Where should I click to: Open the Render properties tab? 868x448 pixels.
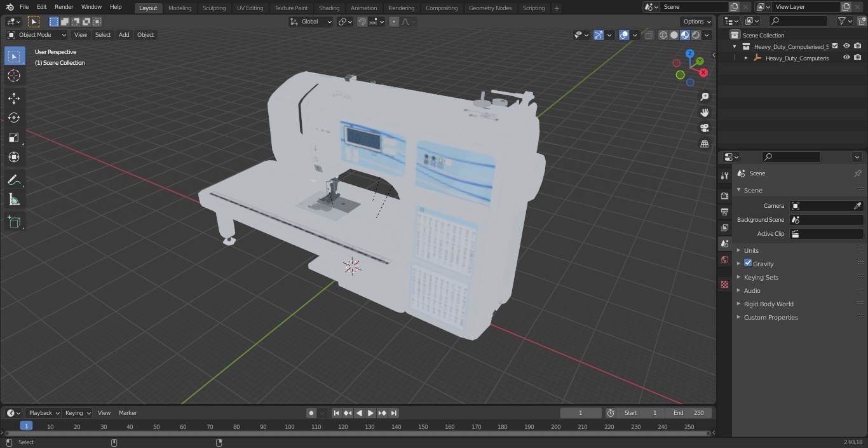tap(724, 196)
